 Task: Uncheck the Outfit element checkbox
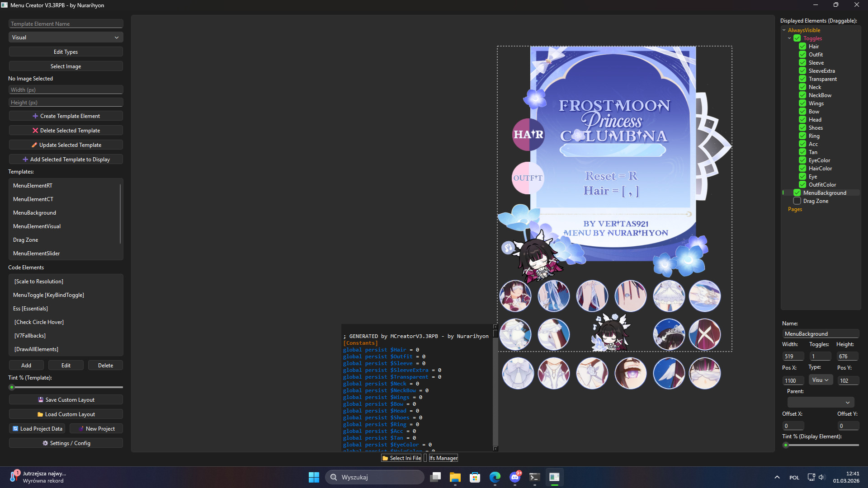coord(802,55)
